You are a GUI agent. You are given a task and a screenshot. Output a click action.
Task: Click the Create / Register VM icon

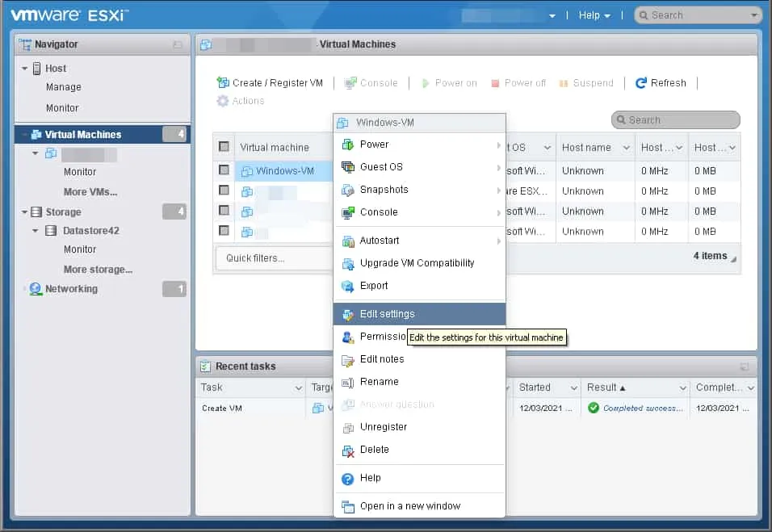[x=223, y=83]
